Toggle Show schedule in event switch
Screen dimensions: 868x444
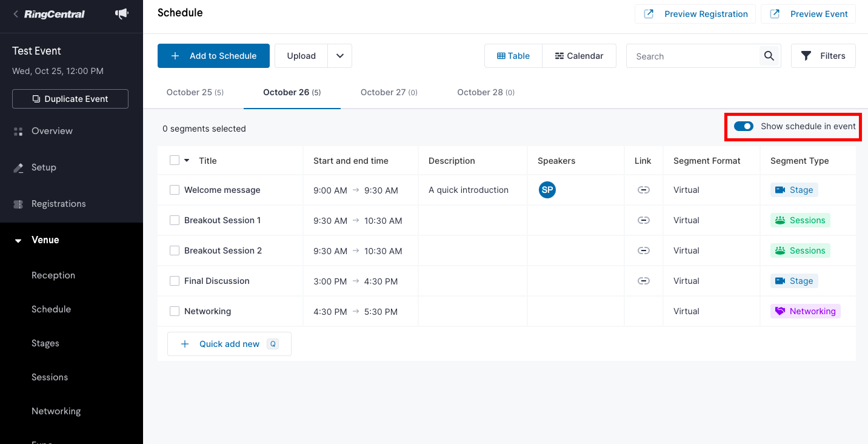(x=744, y=126)
